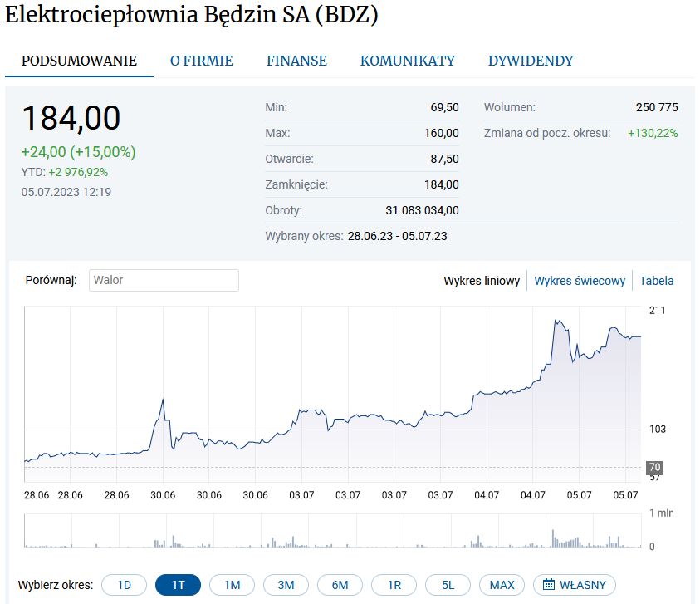700x604 pixels.
Task: Select Wykres liniowy chart type
Action: point(482,281)
